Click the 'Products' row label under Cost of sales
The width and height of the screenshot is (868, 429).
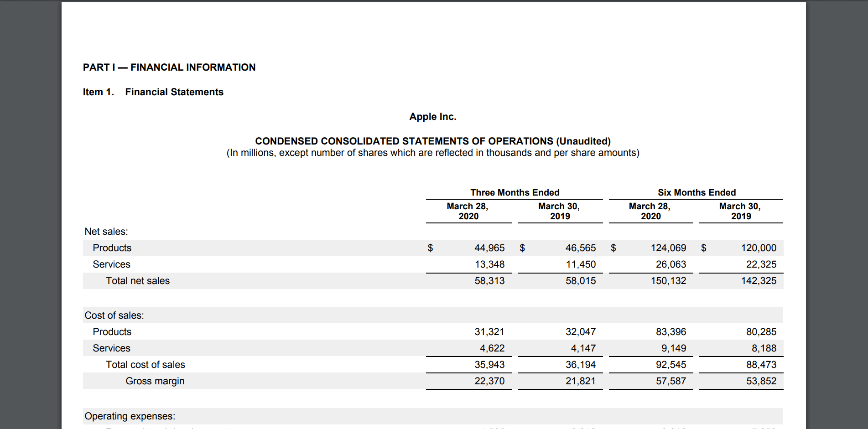(112, 332)
